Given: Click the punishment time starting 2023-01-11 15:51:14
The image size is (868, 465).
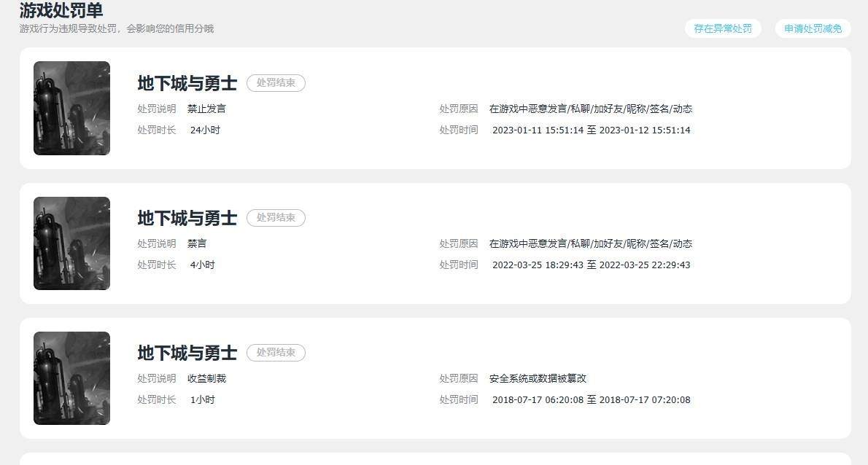Looking at the screenshot, I should (592, 130).
